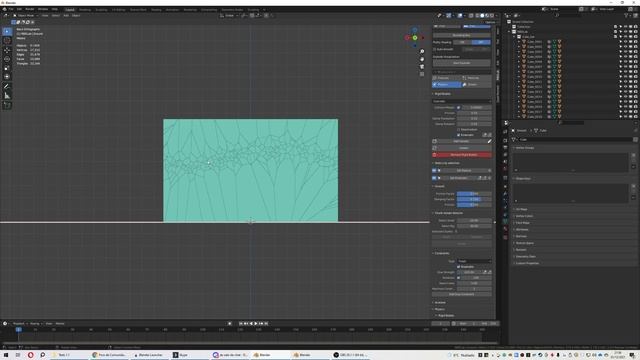The image size is (640, 360).
Task: Click the pencil icon beside kinematic button
Action: 489,141
